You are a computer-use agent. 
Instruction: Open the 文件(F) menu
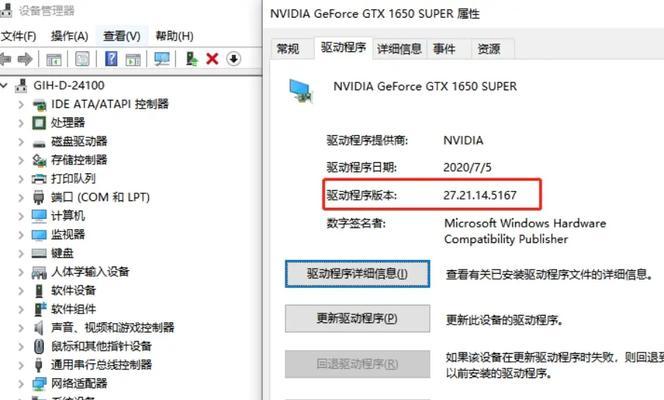[19, 36]
